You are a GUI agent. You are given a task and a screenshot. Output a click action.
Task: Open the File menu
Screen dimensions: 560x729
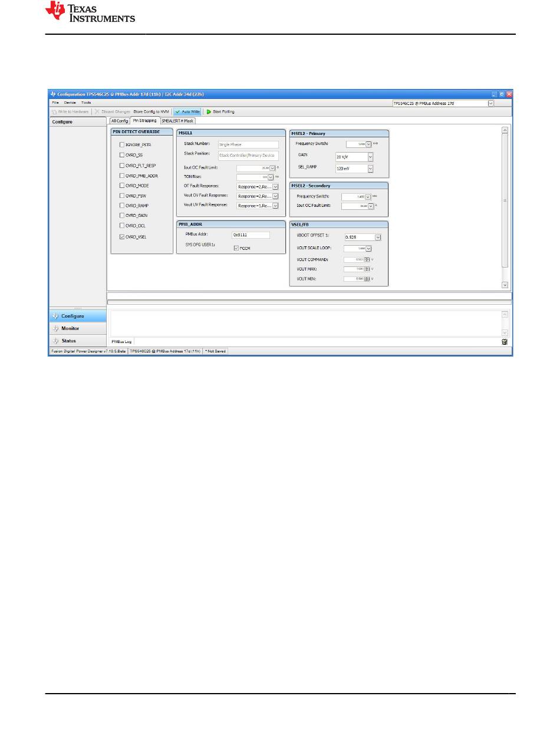point(55,103)
